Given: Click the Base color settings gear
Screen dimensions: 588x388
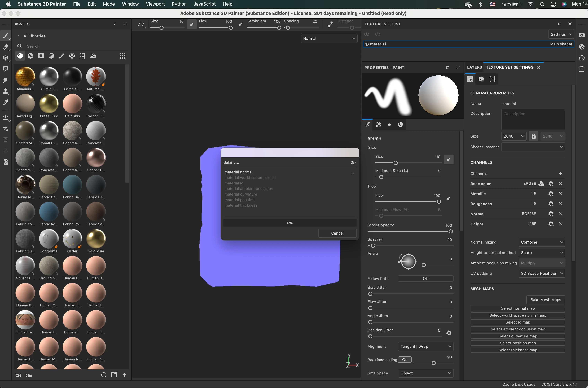Looking at the screenshot, I should [551, 184].
